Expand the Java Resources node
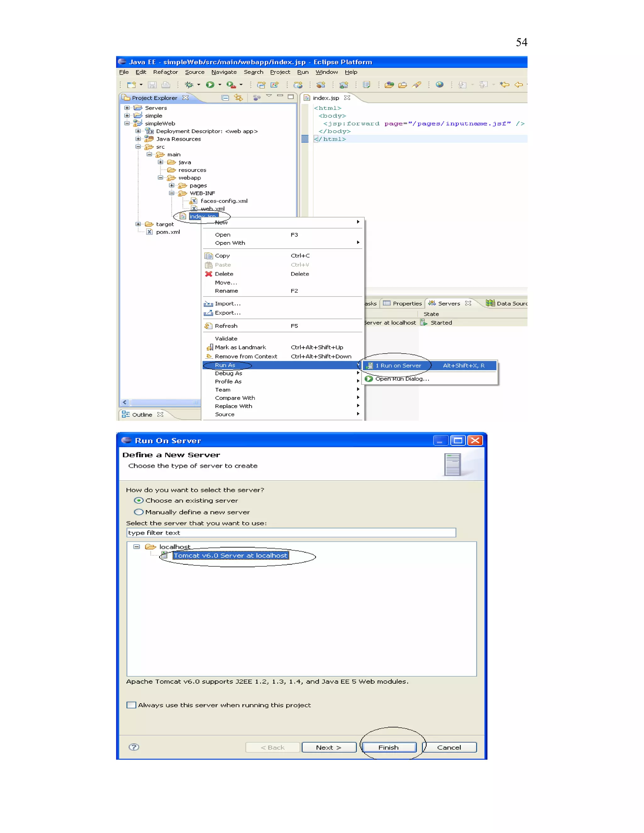The image size is (644, 833). [x=138, y=139]
